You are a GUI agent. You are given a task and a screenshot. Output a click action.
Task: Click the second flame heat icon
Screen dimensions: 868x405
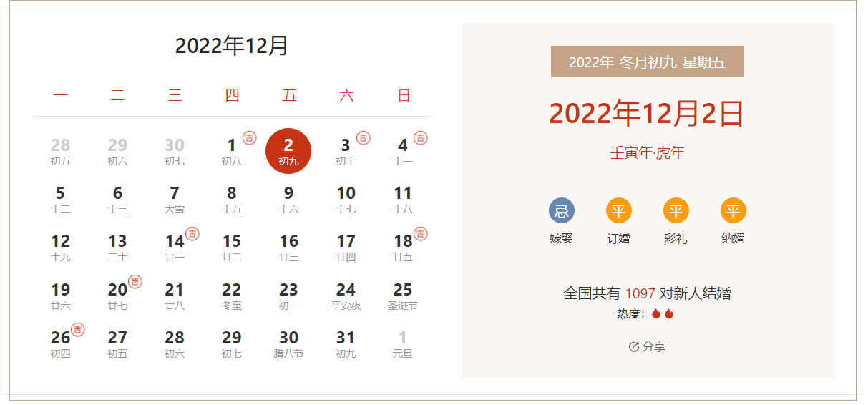669,313
